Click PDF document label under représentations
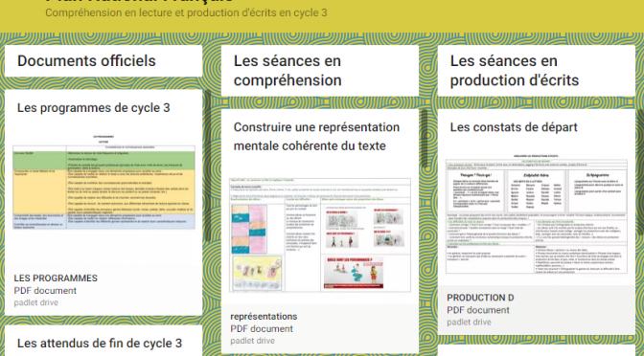The height and width of the screenshot is (356, 644). [x=262, y=329]
